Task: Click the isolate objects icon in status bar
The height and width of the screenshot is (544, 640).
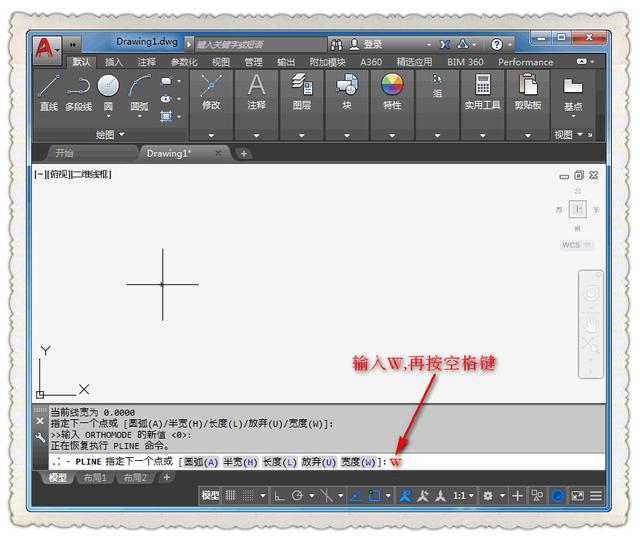Action: click(537, 496)
